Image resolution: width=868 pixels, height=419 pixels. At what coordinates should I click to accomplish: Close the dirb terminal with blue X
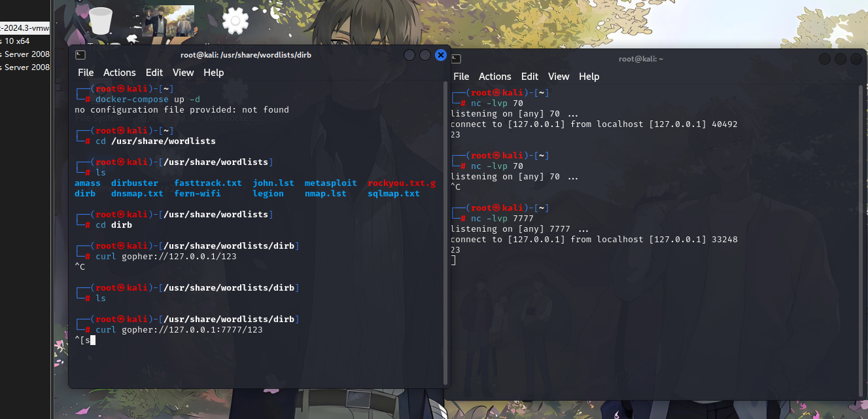click(x=441, y=55)
